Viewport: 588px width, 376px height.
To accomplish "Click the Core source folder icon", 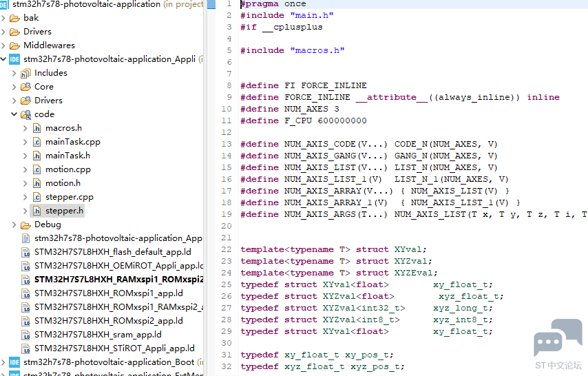I will coord(25,87).
